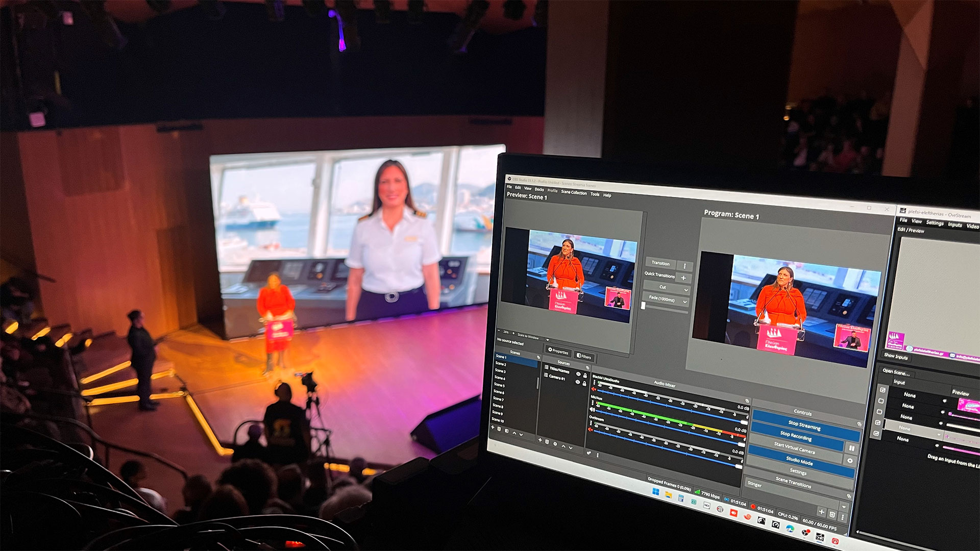Mute the Mic/Aux speaker icon
The width and height of the screenshot is (980, 551).
[x=592, y=409]
